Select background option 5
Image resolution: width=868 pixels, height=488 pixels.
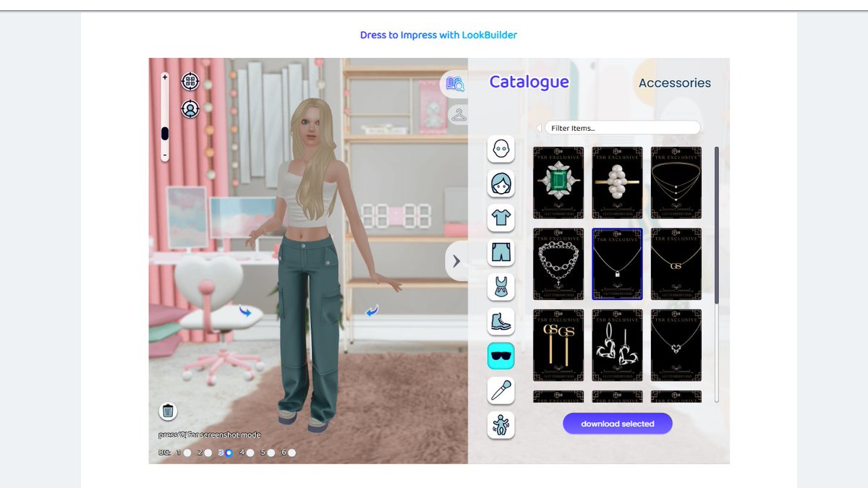pos(271,453)
